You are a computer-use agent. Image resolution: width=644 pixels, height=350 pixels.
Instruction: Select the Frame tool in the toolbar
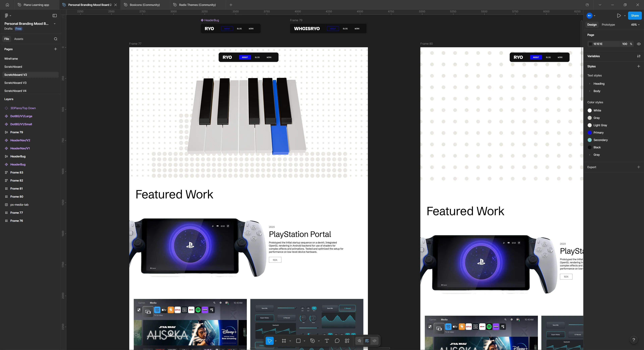pos(284,341)
